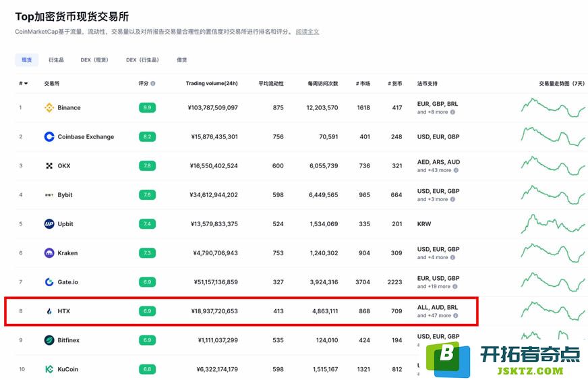Open the Bitfinex exchange name link
Image resolution: width=588 pixels, height=380 pixels.
[x=69, y=340]
